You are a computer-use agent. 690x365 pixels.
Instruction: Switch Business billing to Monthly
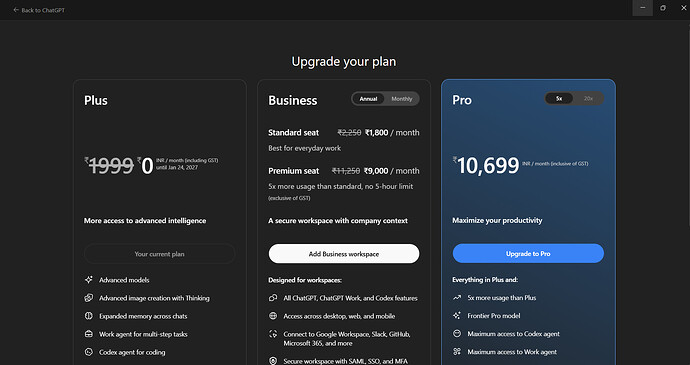402,99
